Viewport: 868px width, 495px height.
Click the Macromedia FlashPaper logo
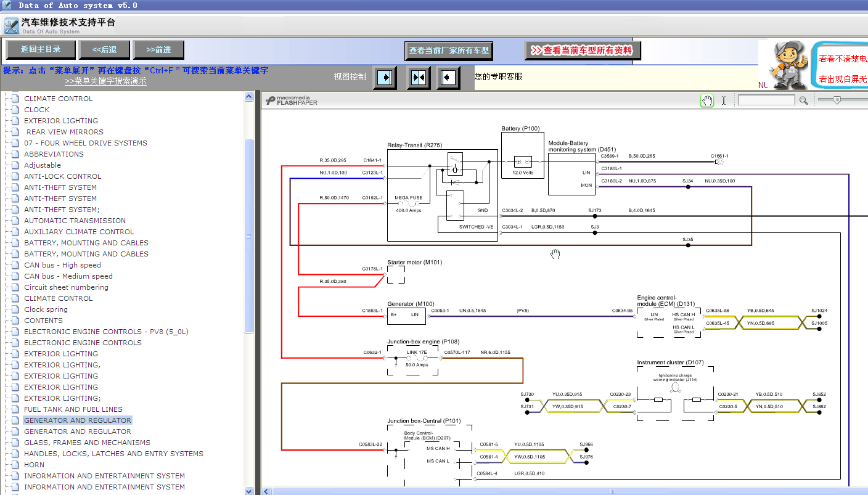(292, 100)
